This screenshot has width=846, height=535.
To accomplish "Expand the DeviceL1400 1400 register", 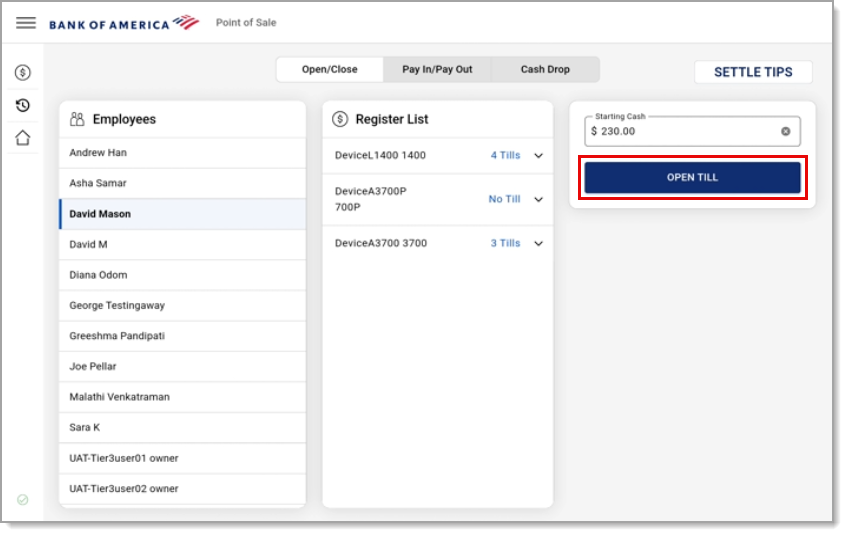I will click(x=538, y=155).
